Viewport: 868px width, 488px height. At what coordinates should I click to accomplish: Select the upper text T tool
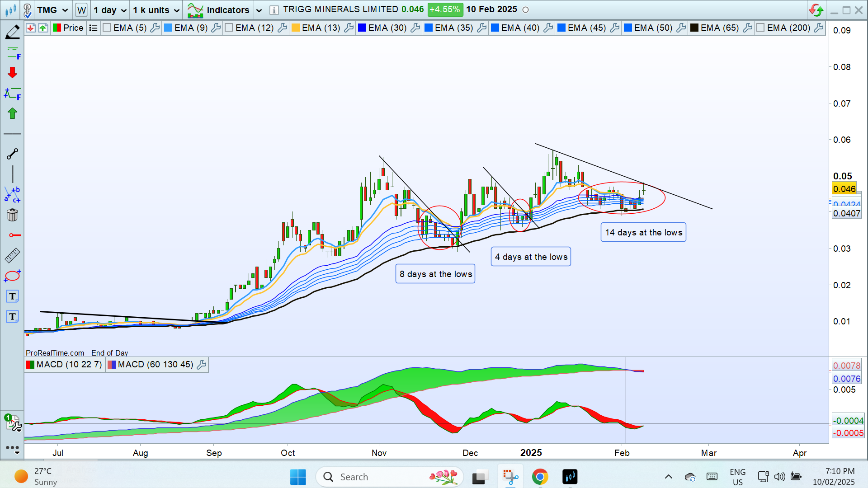(x=12, y=296)
